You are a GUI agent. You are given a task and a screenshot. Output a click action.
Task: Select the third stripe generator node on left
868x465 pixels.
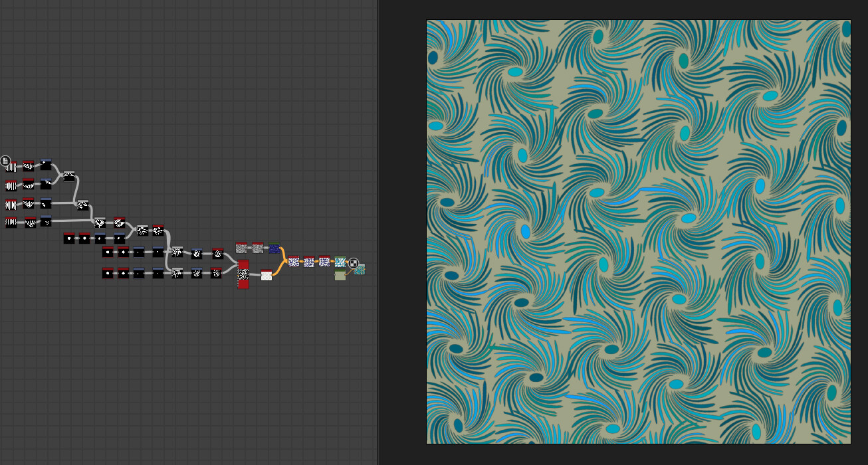click(10, 204)
